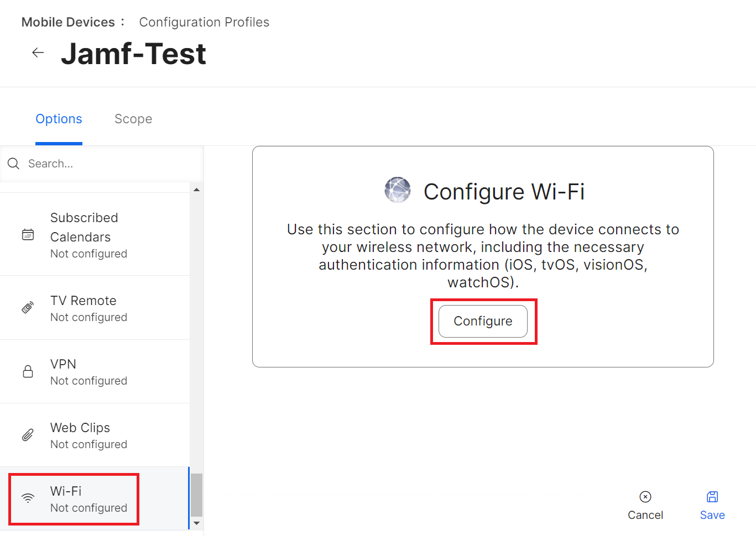Open Mobile Devices breadcrumb link

tap(68, 22)
